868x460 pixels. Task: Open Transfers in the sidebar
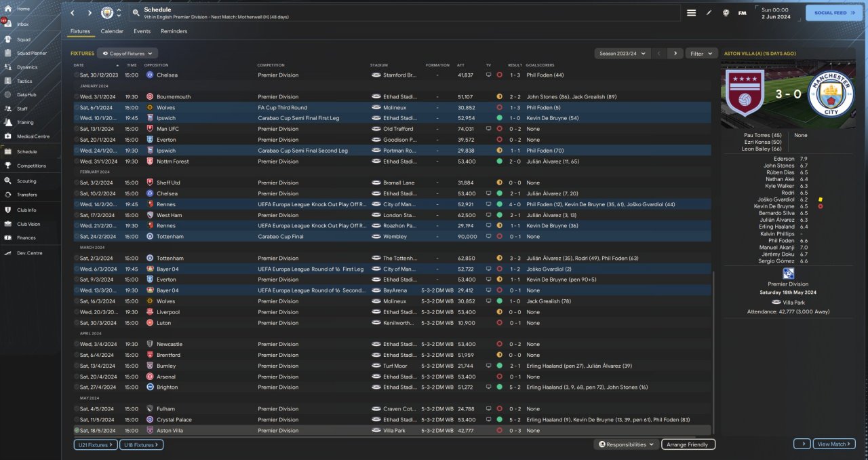pyautogui.click(x=27, y=195)
